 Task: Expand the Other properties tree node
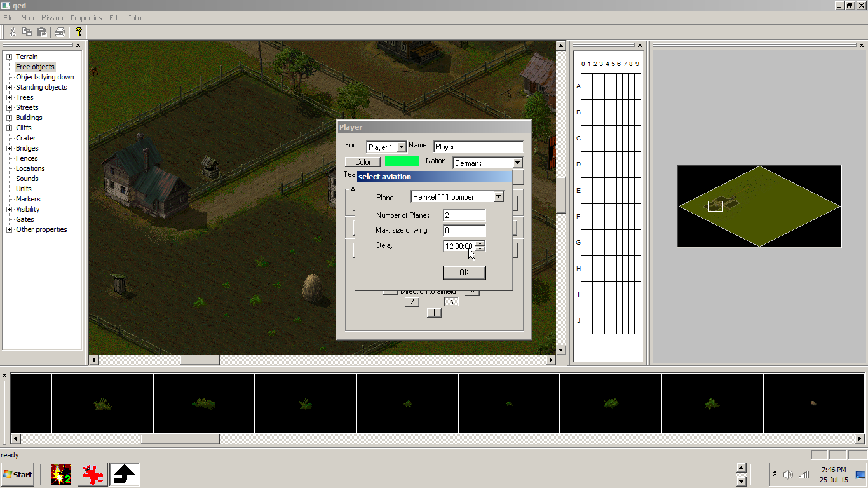(x=10, y=229)
